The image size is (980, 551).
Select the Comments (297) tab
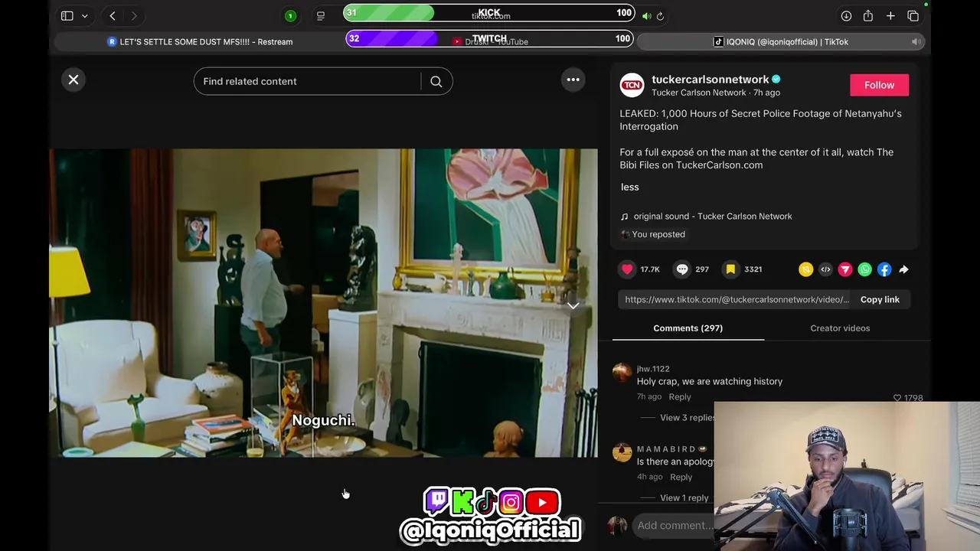click(688, 328)
